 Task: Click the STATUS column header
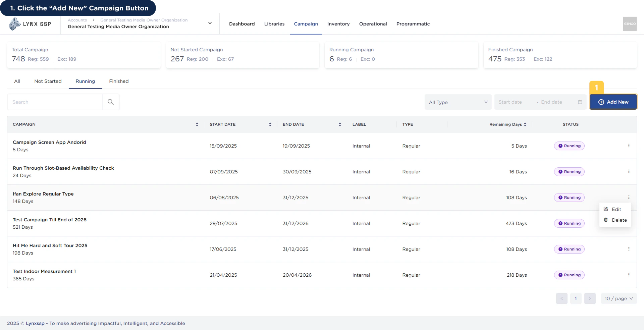571,124
